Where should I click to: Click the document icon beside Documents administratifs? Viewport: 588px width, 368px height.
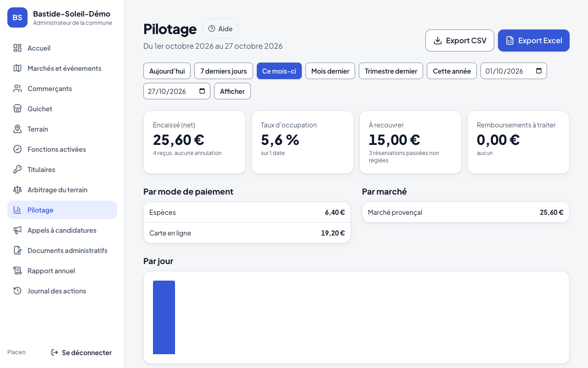point(17,250)
